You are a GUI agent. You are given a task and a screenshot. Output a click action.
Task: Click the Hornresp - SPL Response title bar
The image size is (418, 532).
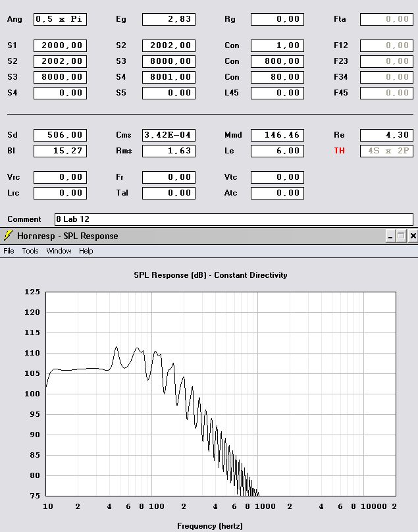(x=209, y=236)
